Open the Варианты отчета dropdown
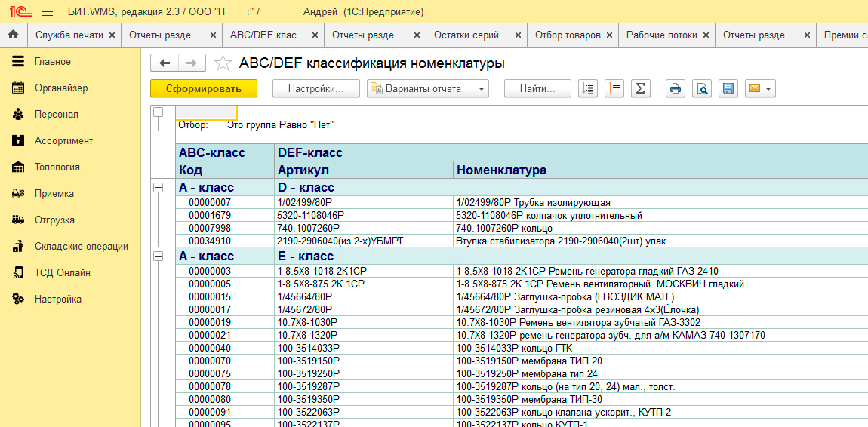Image resolution: width=868 pixels, height=427 pixels. (427, 88)
